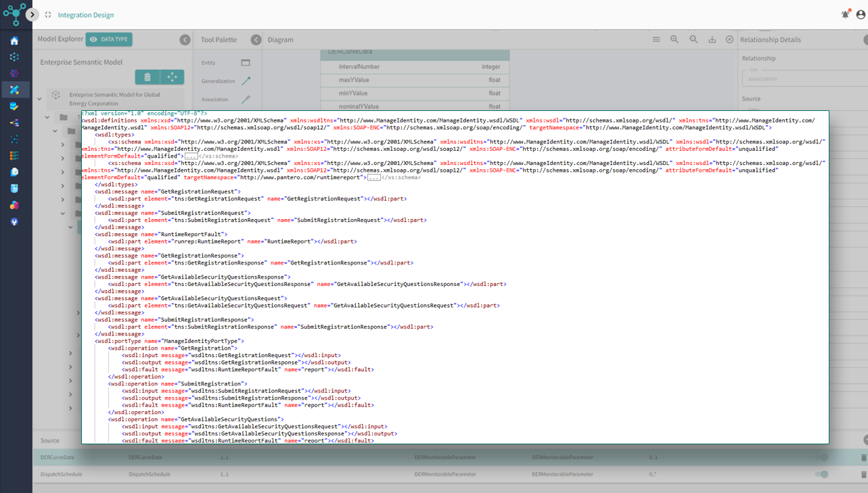Select Enterprise Semantic Model for Global Energy Corporation
Viewport: 868px width, 493px height.
coord(114,99)
